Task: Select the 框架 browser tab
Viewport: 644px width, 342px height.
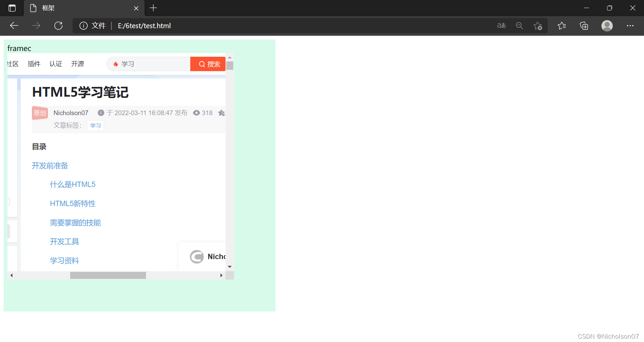Action: click(84, 8)
